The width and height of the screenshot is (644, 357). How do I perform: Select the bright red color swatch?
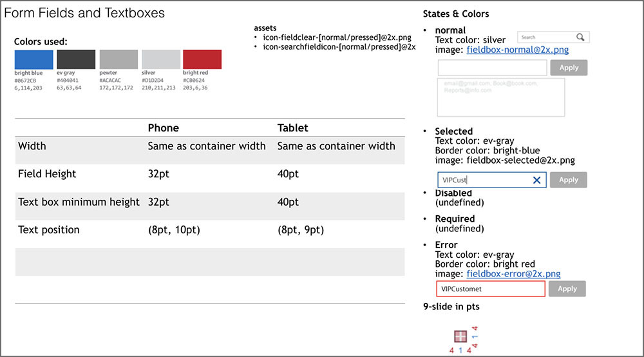coord(202,59)
